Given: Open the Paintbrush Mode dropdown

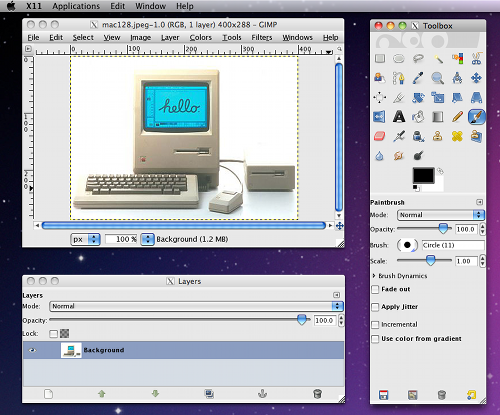Looking at the screenshot, I should [x=441, y=215].
